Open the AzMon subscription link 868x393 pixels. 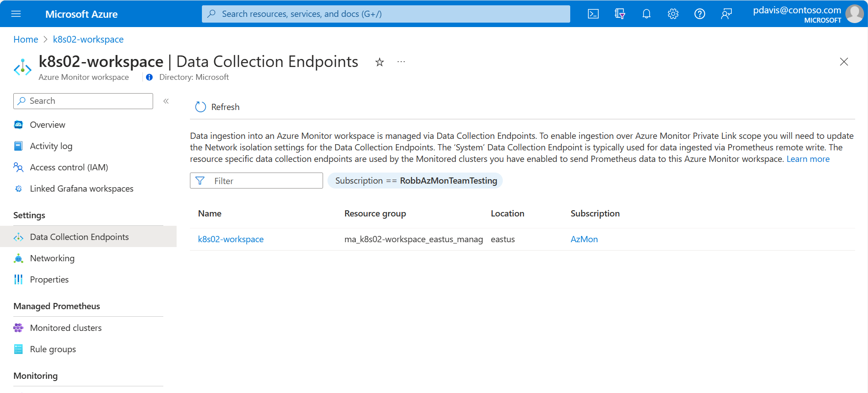click(584, 239)
